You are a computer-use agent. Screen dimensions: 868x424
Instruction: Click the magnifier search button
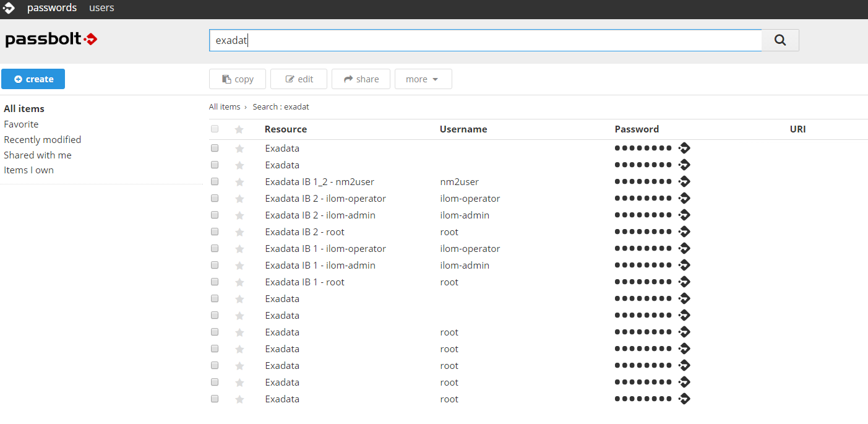(780, 40)
